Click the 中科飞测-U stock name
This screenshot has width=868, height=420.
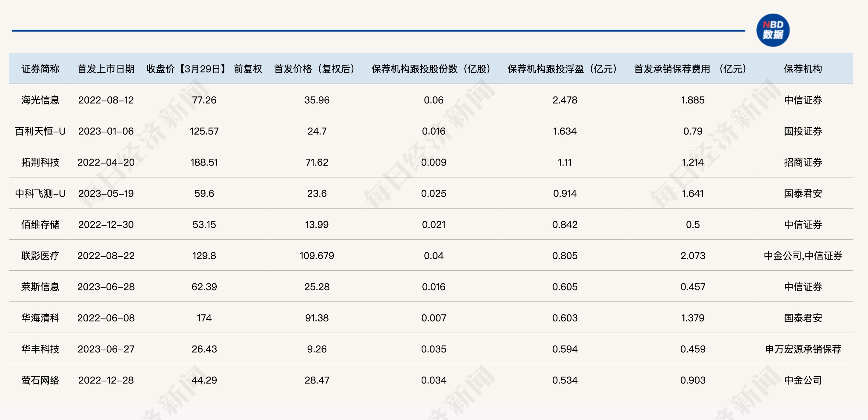40,193
